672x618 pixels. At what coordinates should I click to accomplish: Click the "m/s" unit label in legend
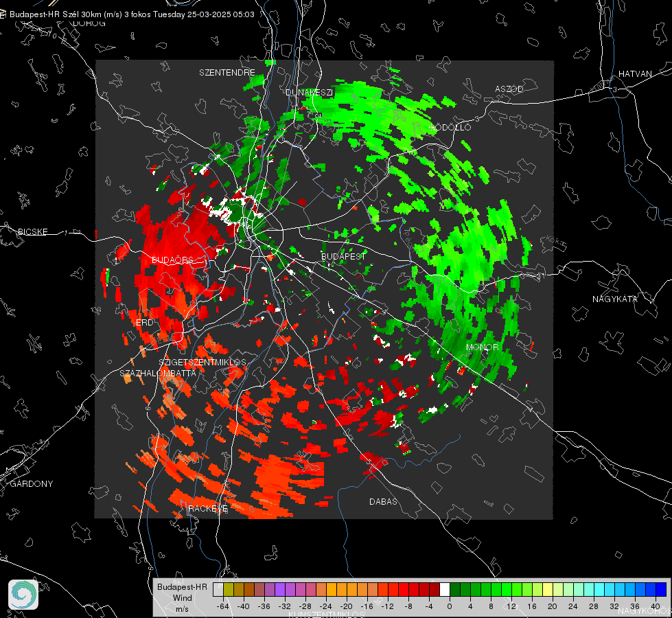click(x=182, y=608)
